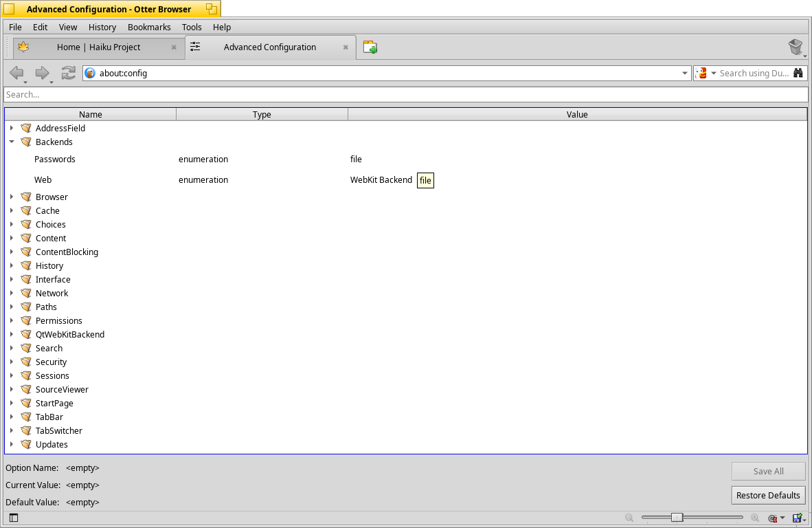Image resolution: width=812 pixels, height=528 pixels.
Task: Click into the options Search field
Action: pyautogui.click(x=406, y=94)
